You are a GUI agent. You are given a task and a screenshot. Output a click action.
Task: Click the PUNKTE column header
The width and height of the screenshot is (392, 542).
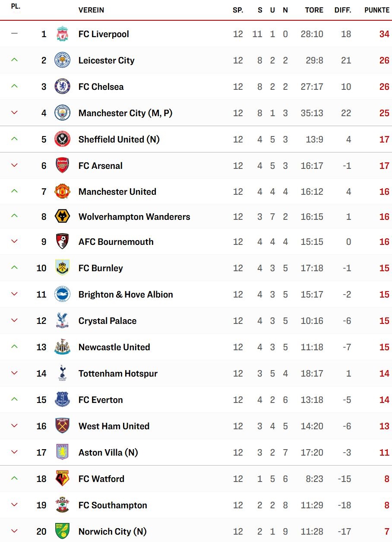(x=377, y=10)
